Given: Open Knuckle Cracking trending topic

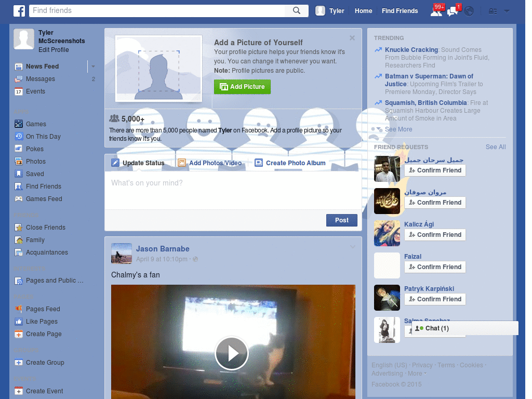Looking at the screenshot, I should (411, 50).
